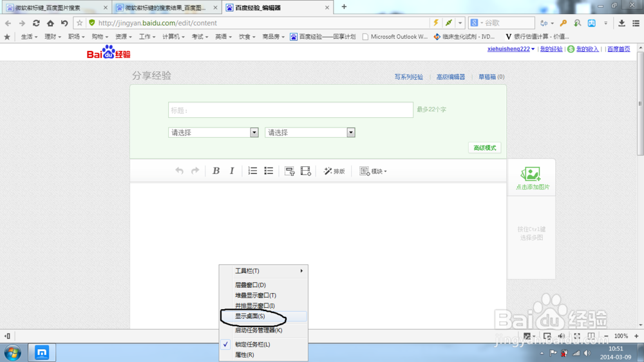644x362 pixels.
Task: Apply italic formatting with I icon
Action: pyautogui.click(x=232, y=171)
